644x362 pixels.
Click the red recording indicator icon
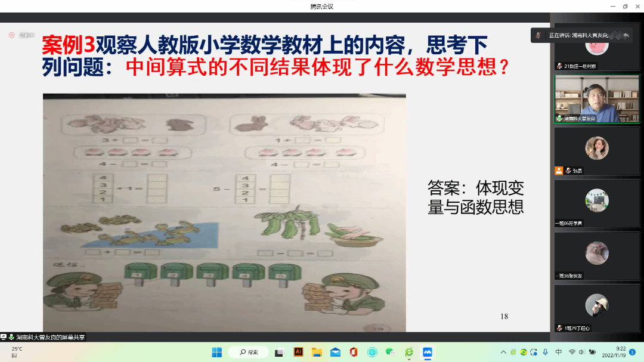pyautogui.click(x=11, y=35)
